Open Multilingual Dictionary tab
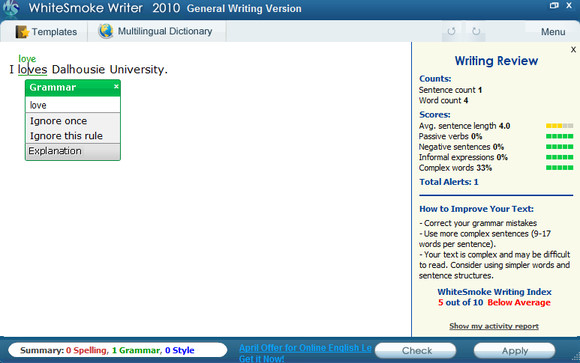 [156, 31]
